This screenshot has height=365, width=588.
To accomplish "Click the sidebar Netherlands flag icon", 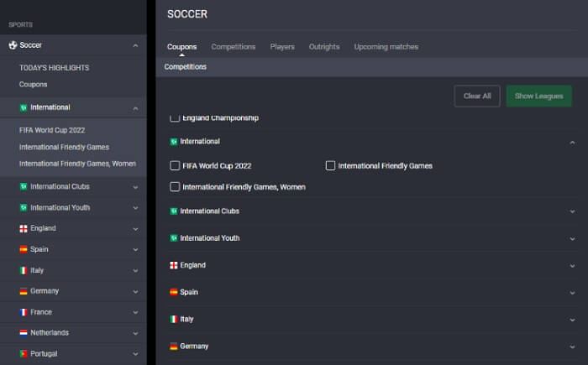I will (x=24, y=333).
